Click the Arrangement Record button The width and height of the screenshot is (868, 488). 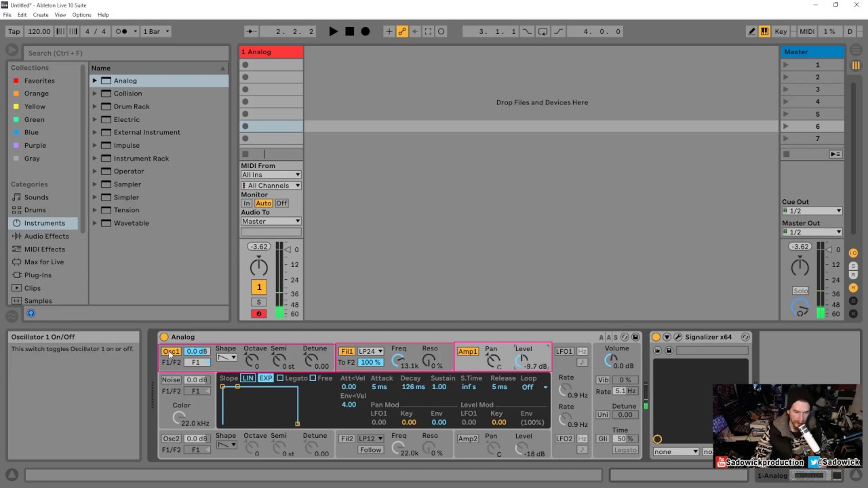[366, 31]
